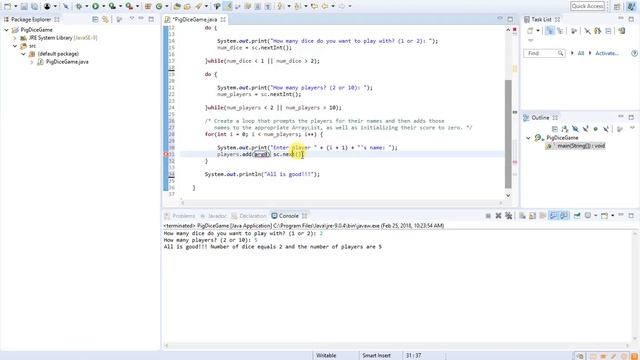Viewport: 640px width, 360px height.
Task: Toggle Hide Fields in Outline view
Action: [575, 129]
